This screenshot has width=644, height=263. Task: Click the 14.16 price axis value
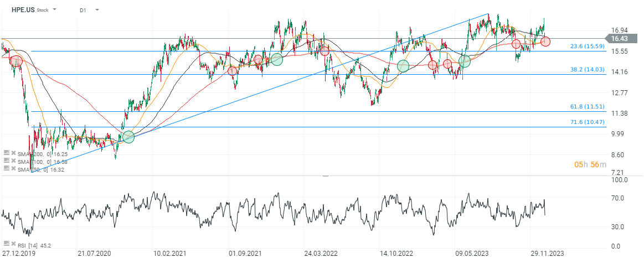(619, 72)
